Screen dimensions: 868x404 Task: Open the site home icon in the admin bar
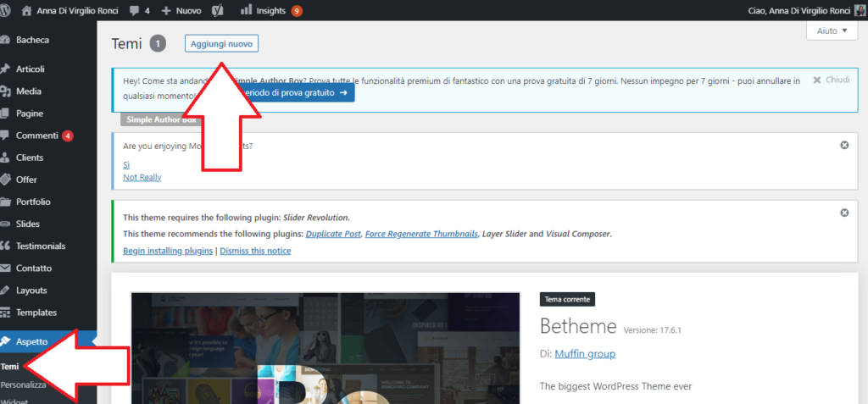27,10
